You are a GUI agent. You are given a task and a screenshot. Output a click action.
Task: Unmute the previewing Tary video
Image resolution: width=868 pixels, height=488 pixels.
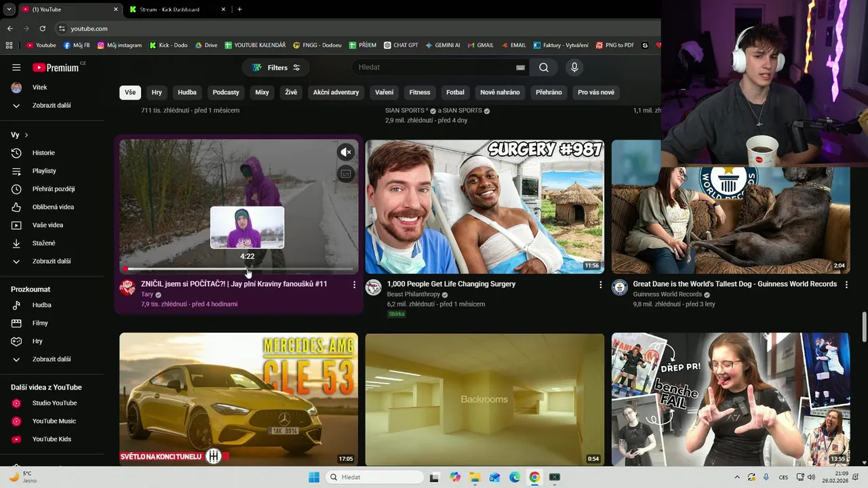tap(346, 152)
